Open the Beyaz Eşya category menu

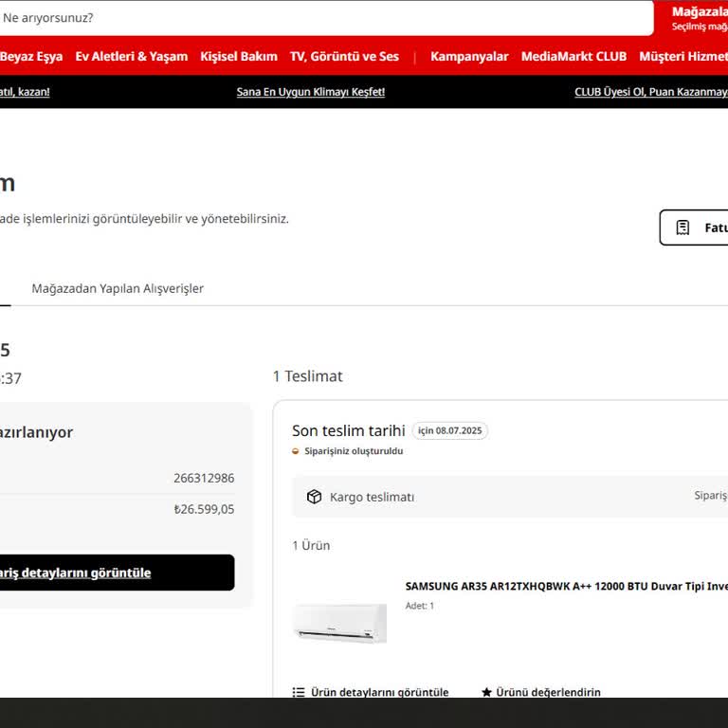point(31,56)
